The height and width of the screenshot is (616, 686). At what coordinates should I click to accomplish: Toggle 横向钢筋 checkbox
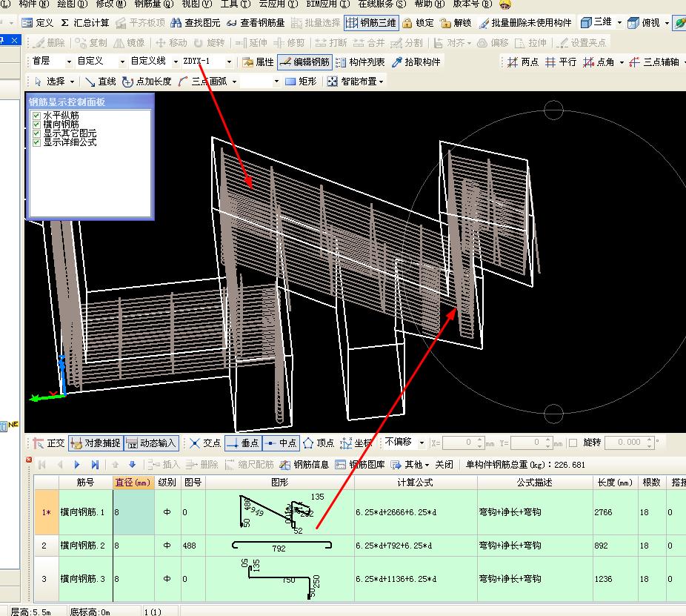point(37,125)
